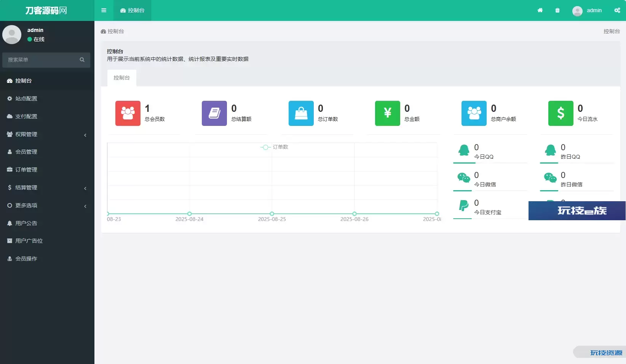Click the green dollar daily flow icon
Image resolution: width=626 pixels, height=364 pixels.
click(x=561, y=113)
